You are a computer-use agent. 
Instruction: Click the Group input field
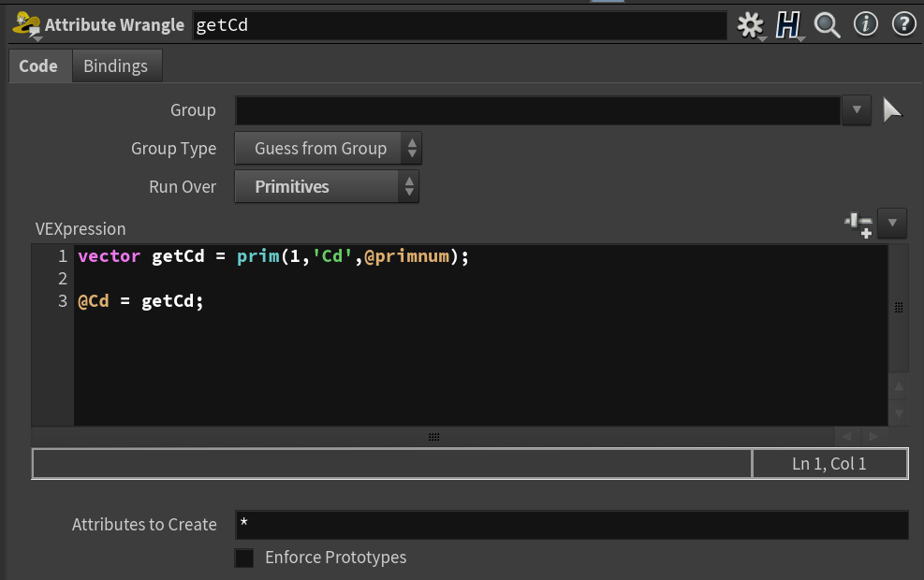pos(537,110)
